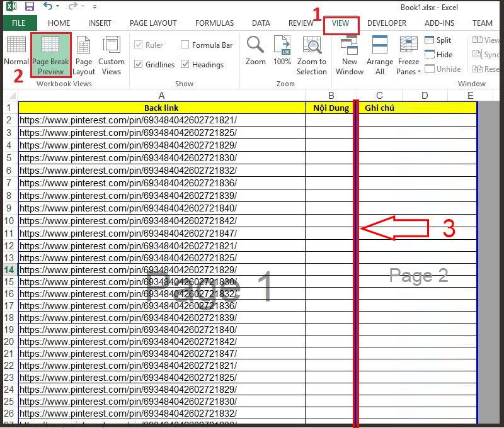
Task: Switch to the ADD-INS tab
Action: click(x=439, y=23)
